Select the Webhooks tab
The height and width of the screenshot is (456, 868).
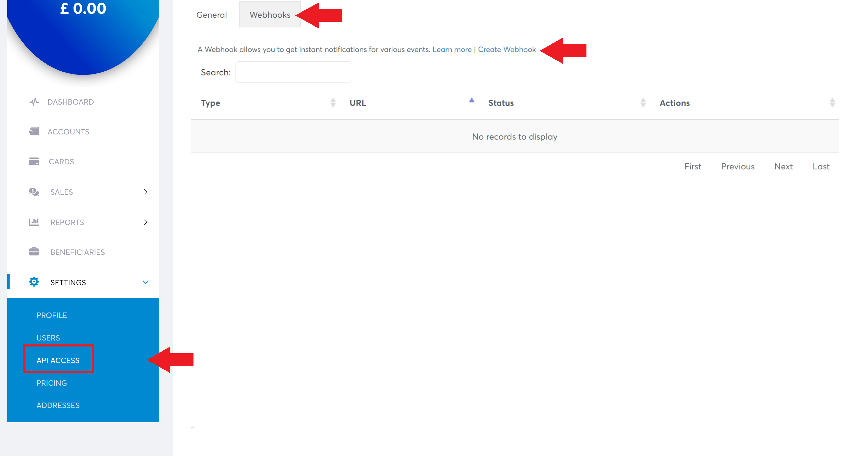coord(270,15)
